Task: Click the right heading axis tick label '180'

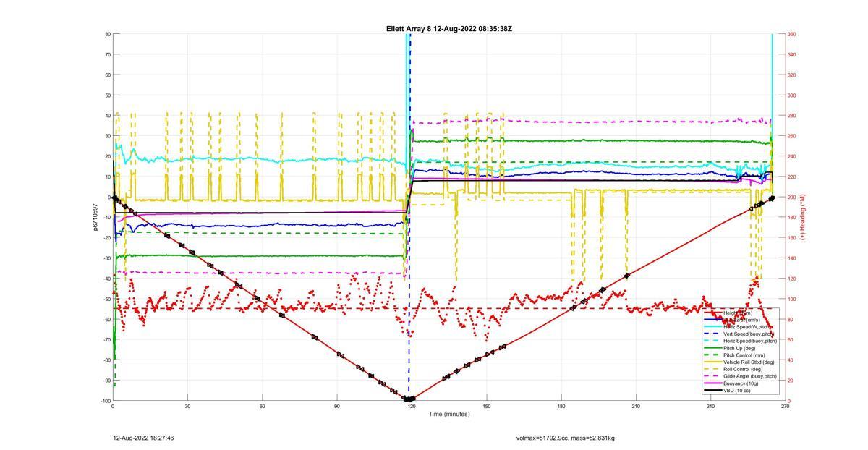Action: 791,217
